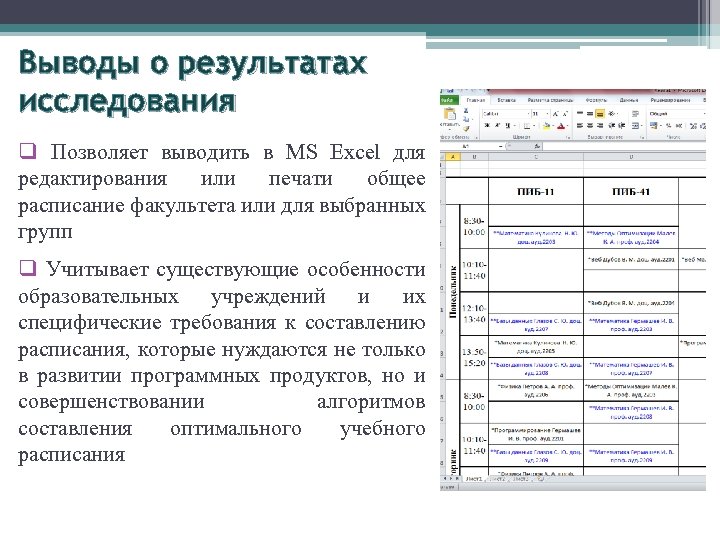
Task: Click inside the Excel formula bar
Action: [x=624, y=146]
